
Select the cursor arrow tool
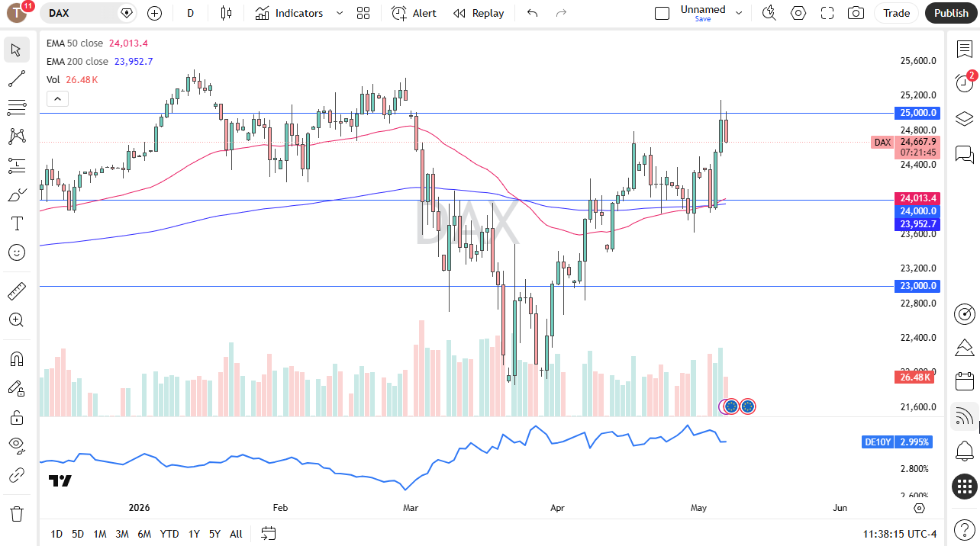point(17,50)
